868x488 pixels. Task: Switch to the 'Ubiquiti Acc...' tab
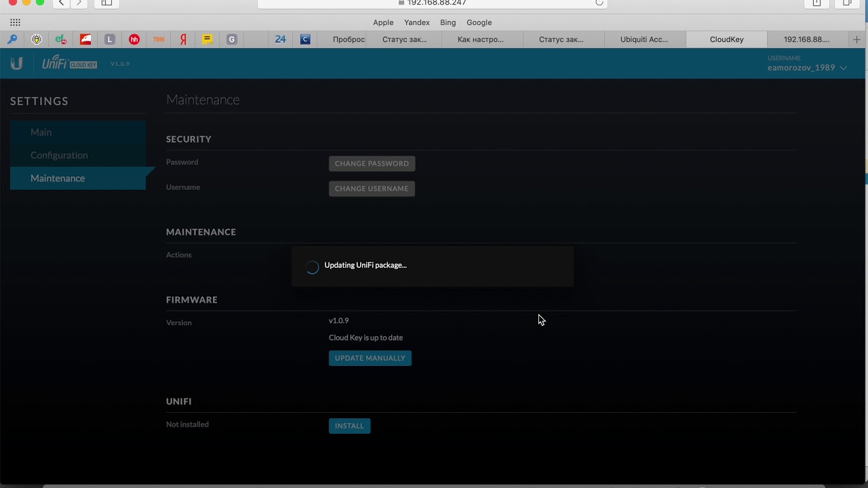pos(644,39)
